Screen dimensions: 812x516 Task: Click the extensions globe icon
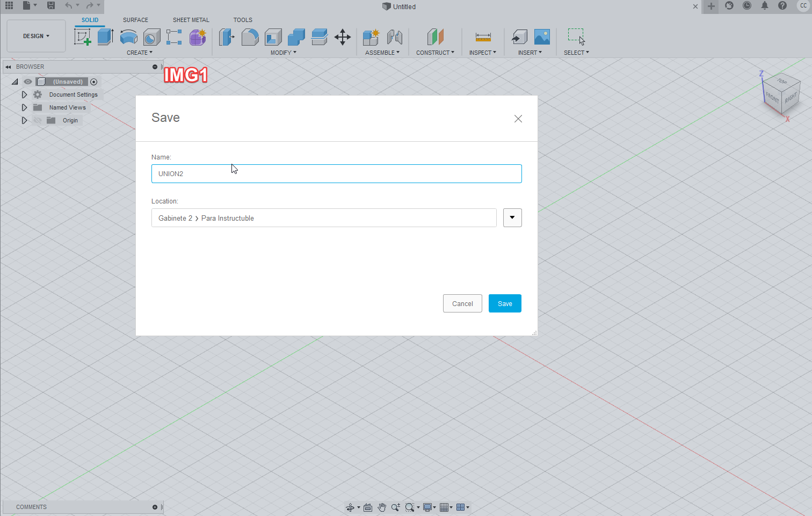[x=729, y=5]
